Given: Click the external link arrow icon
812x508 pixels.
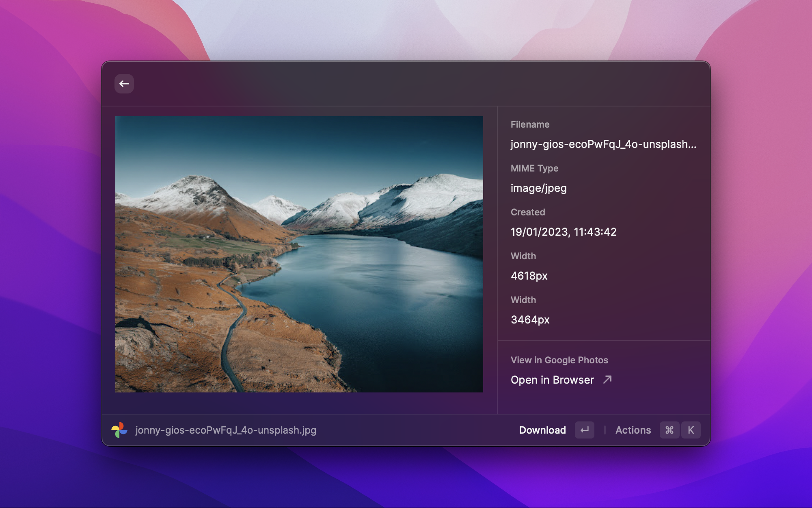Looking at the screenshot, I should point(607,380).
